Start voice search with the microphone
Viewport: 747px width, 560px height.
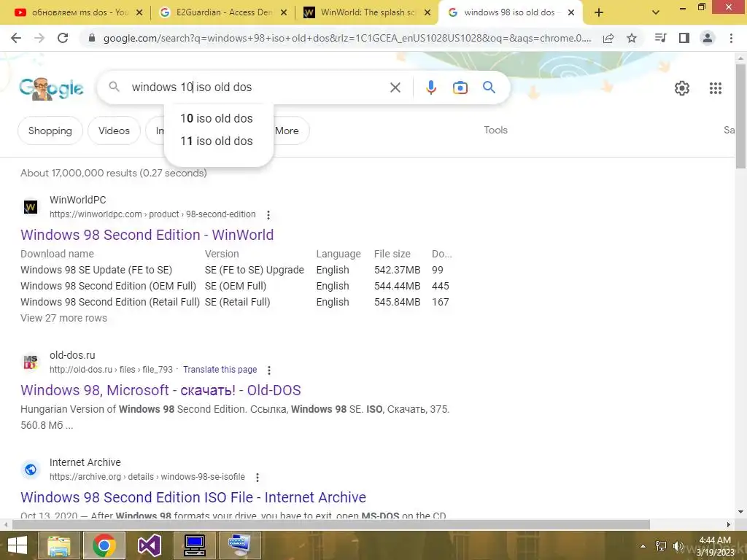click(x=430, y=87)
